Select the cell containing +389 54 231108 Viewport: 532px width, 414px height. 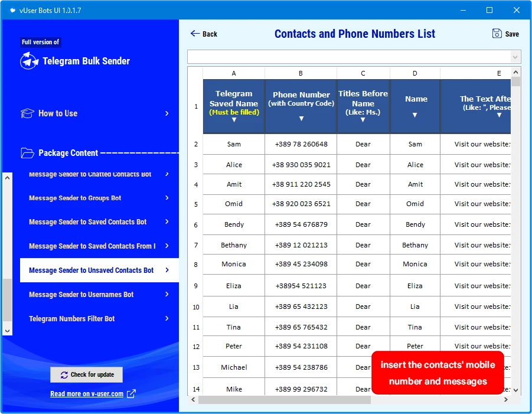point(301,346)
